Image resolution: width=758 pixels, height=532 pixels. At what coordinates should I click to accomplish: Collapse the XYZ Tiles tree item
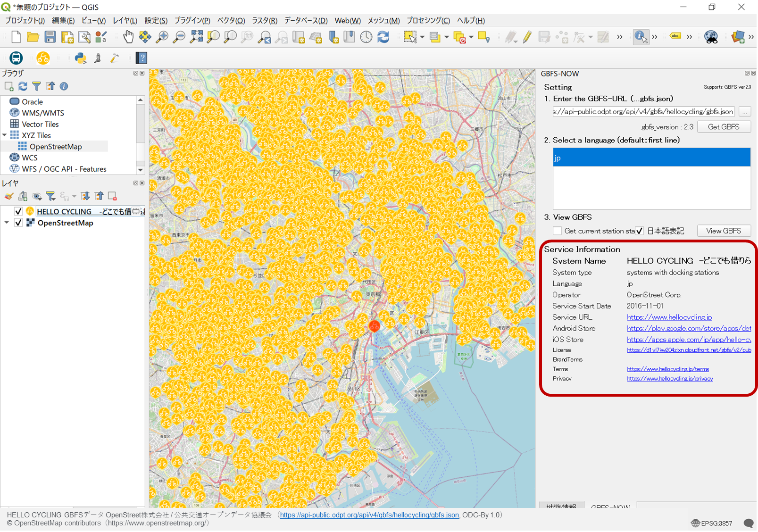point(5,135)
